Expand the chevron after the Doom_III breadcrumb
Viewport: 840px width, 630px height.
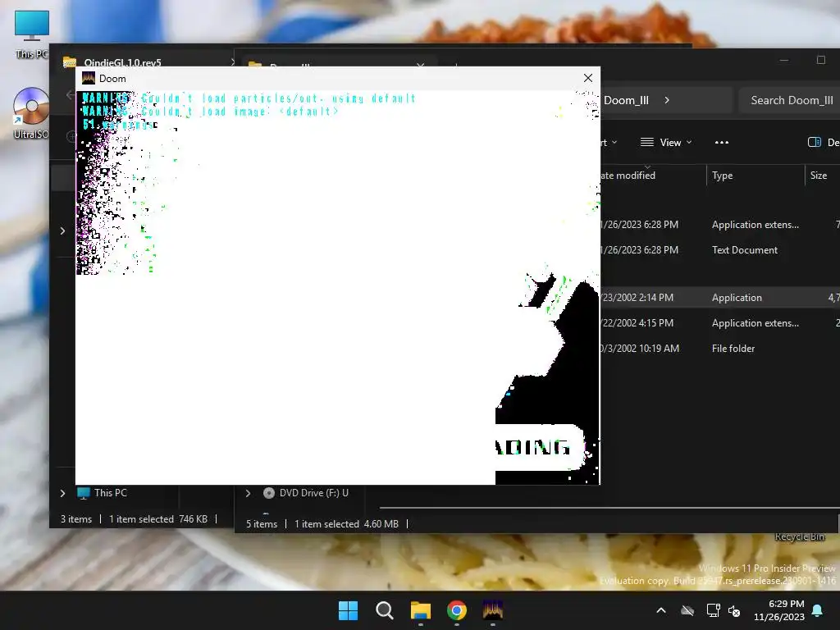click(667, 100)
